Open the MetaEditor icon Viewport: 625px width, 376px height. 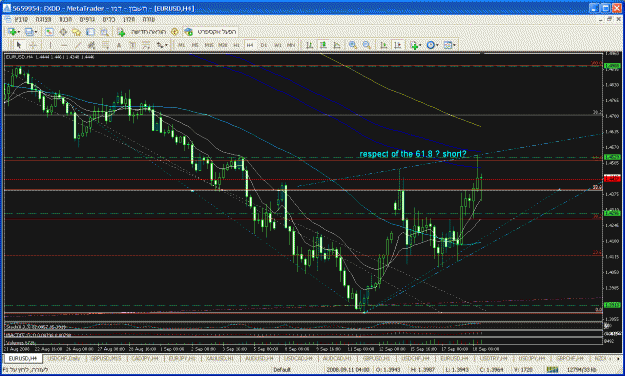(174, 32)
